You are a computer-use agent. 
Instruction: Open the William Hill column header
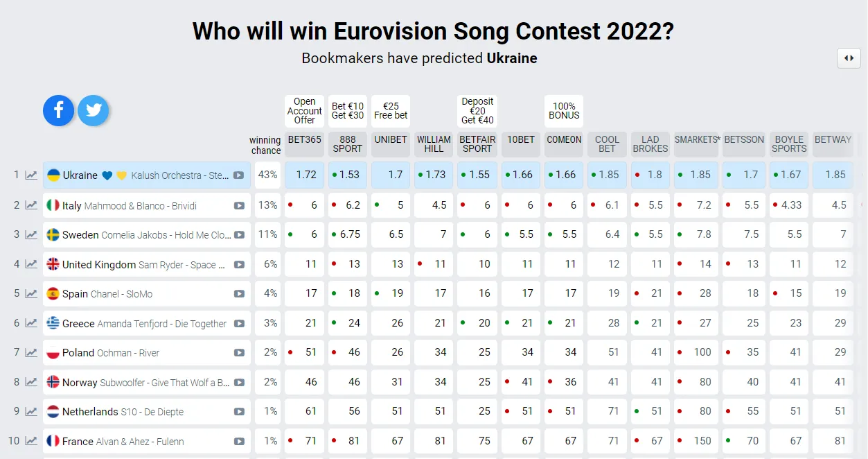[434, 144]
